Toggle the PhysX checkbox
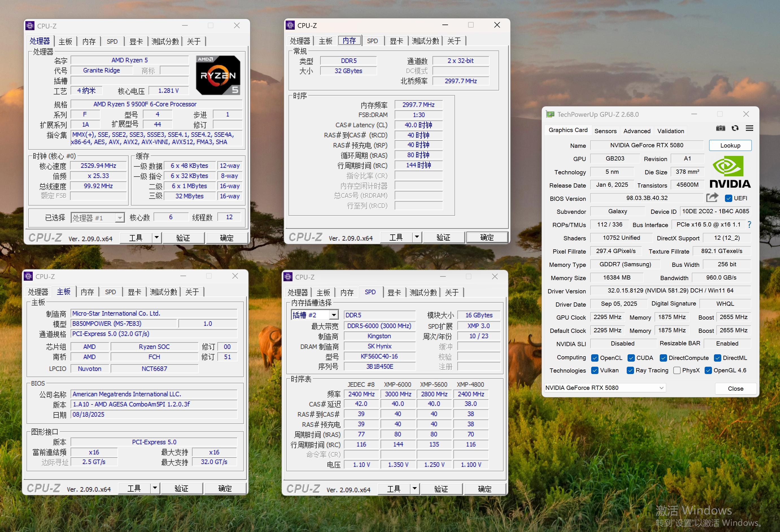Screen dimensions: 780x532 tap(677, 370)
